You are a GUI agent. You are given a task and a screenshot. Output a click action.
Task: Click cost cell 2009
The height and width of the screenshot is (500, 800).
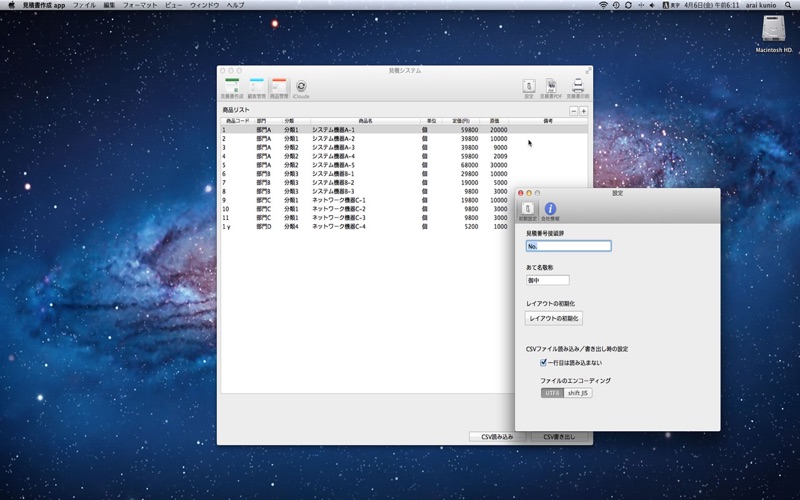(x=500, y=156)
